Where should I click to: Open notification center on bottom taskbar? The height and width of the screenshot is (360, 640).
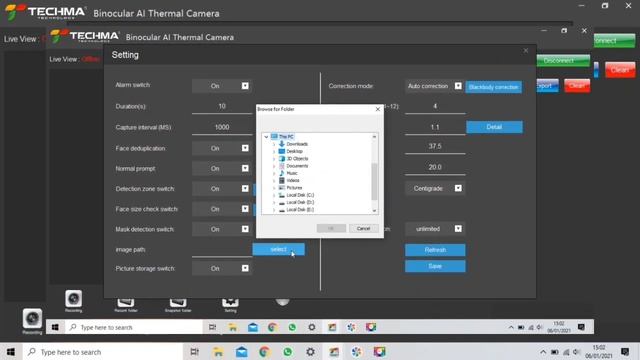tap(625, 352)
